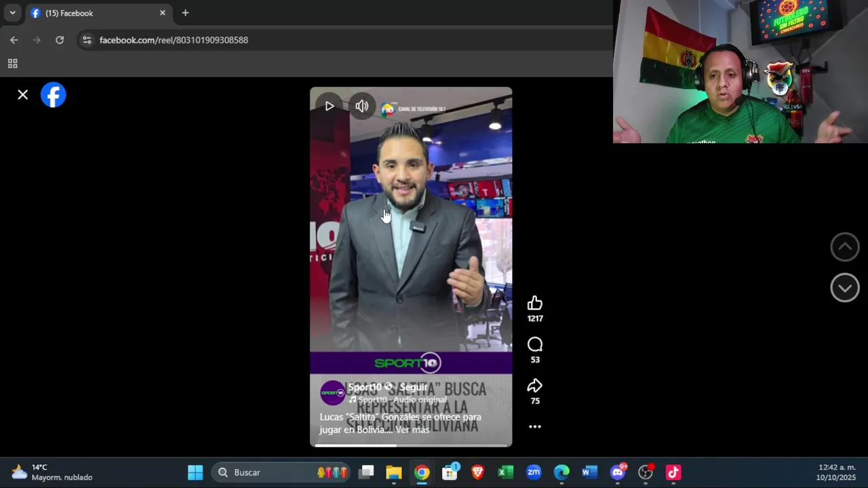Open Zoom from the taskbar

click(534, 472)
